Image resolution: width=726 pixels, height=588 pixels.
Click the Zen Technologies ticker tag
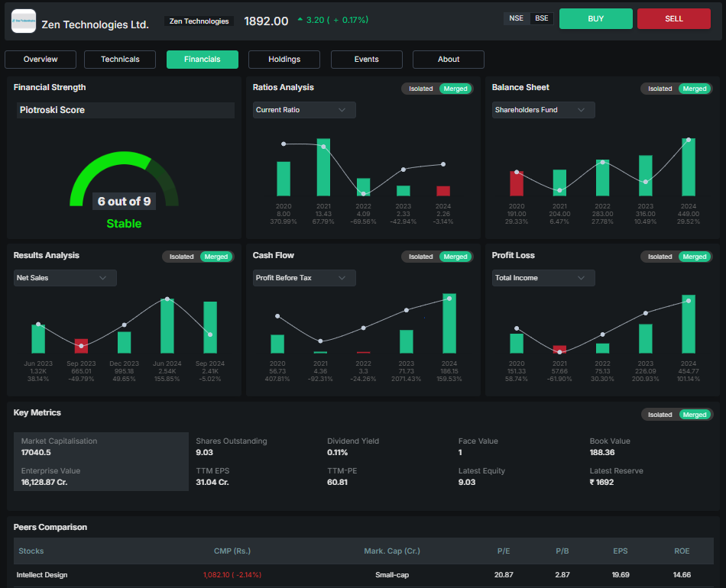(x=199, y=21)
